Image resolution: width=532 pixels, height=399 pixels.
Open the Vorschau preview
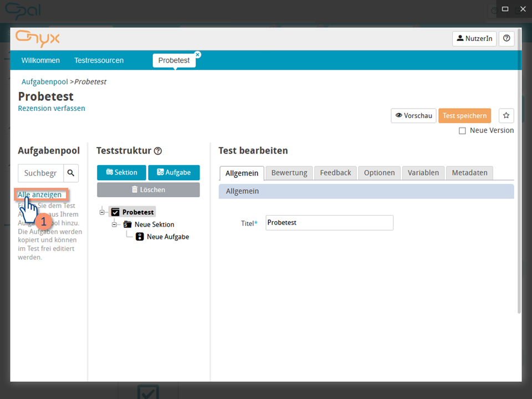[x=413, y=115]
